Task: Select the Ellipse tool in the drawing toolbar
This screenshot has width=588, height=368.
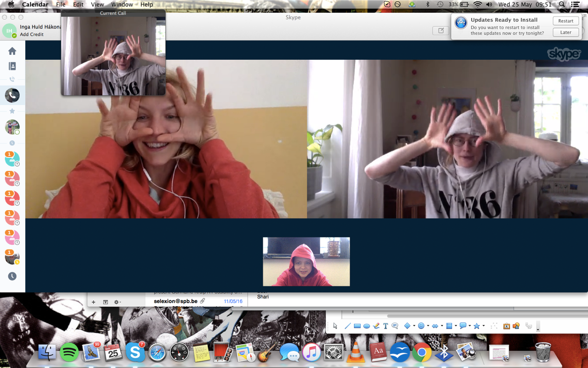Action: tap(367, 326)
